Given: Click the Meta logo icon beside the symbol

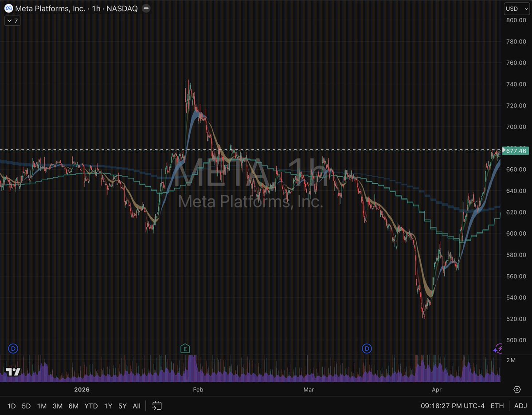Looking at the screenshot, I should [x=8, y=8].
